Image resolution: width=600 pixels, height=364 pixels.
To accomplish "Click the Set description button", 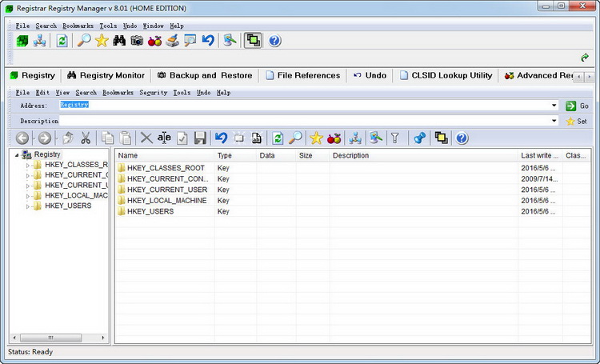I will pyautogui.click(x=577, y=122).
